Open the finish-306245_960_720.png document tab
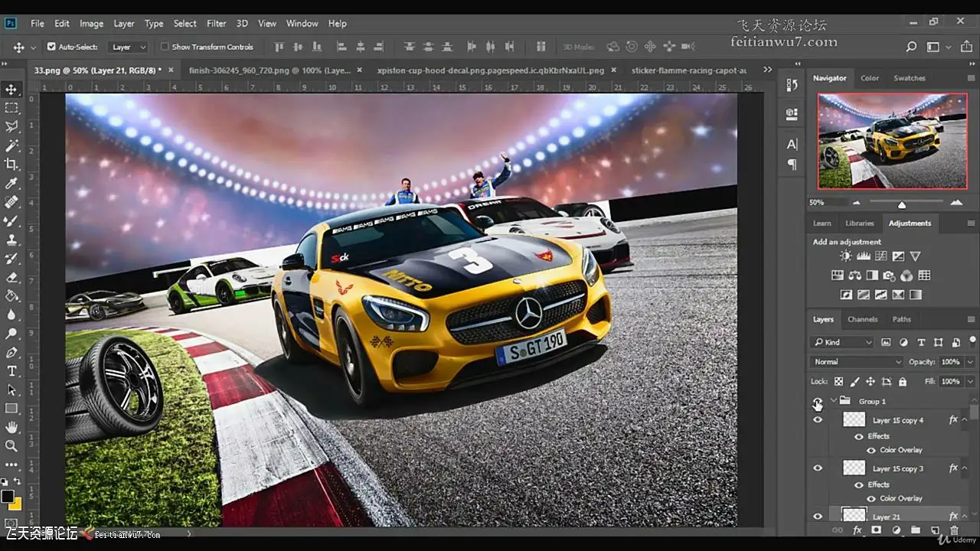 (x=269, y=70)
